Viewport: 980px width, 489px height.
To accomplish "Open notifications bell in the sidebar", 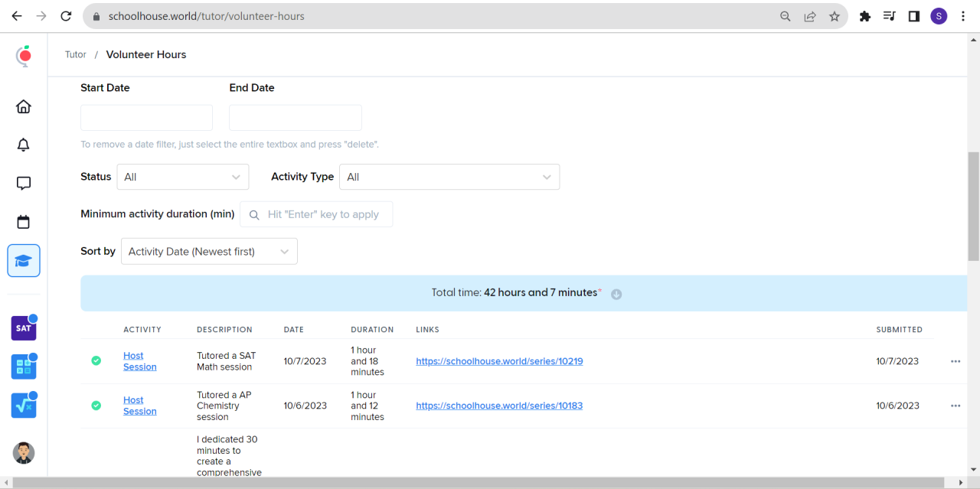I will (x=24, y=145).
